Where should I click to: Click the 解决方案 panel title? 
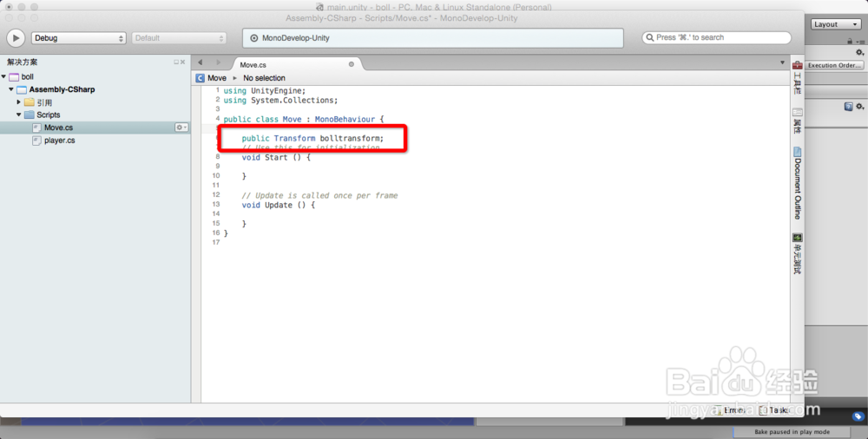23,62
